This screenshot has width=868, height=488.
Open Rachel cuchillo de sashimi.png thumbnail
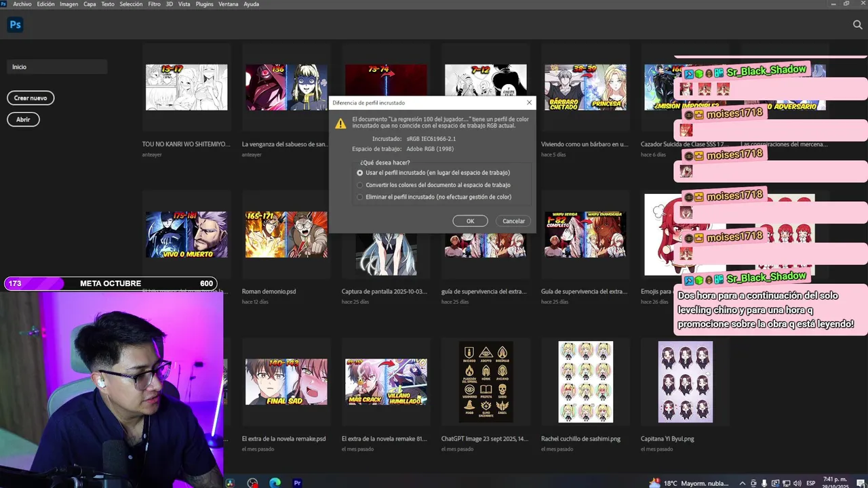click(585, 382)
